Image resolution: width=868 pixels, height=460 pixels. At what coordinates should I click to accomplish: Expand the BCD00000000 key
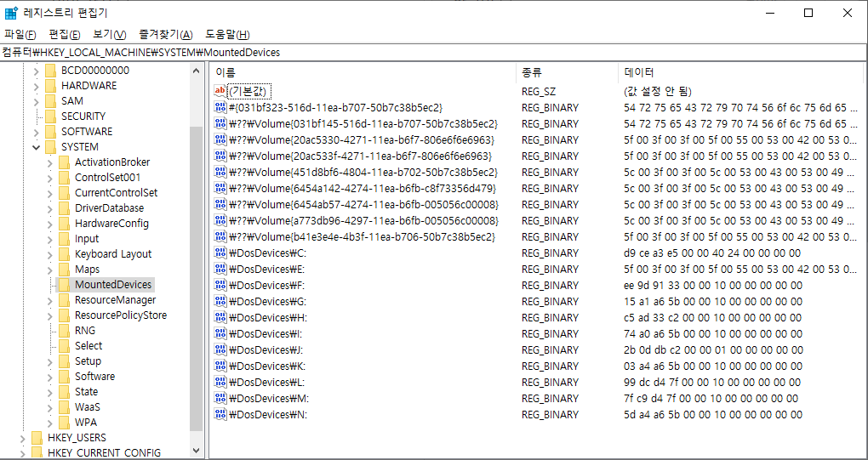coord(37,71)
